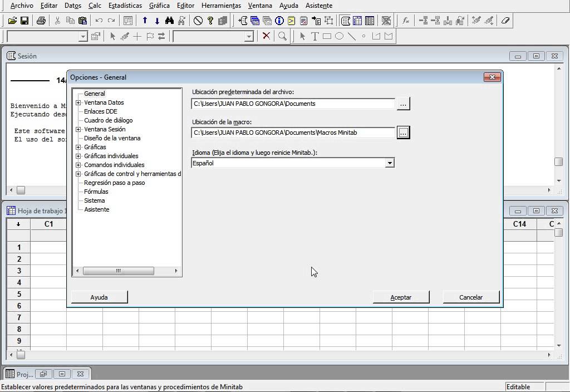This screenshot has width=570, height=392.
Task: Click the Cancelar button
Action: click(471, 297)
